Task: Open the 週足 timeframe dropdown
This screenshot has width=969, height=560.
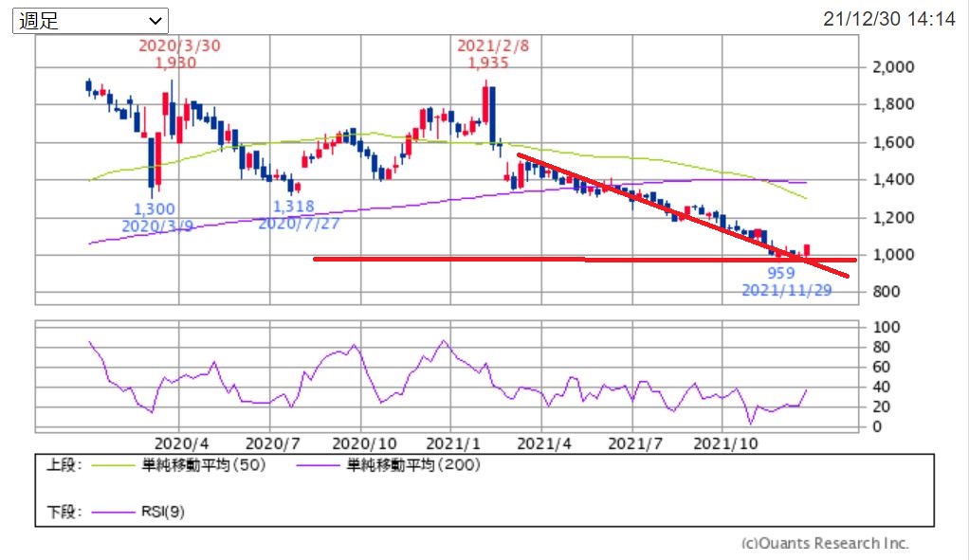Action: [90, 21]
